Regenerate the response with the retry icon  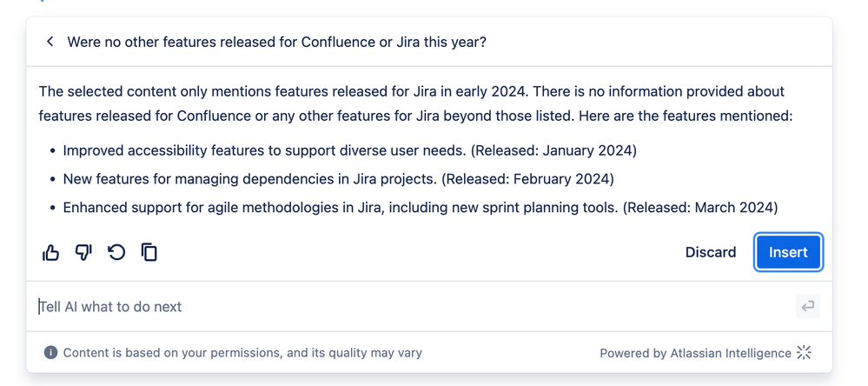click(x=116, y=252)
